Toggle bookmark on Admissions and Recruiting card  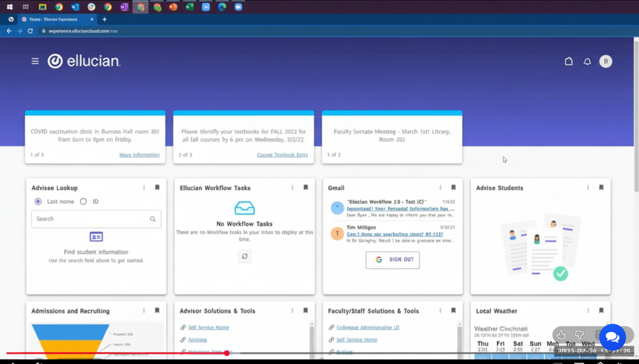(157, 311)
